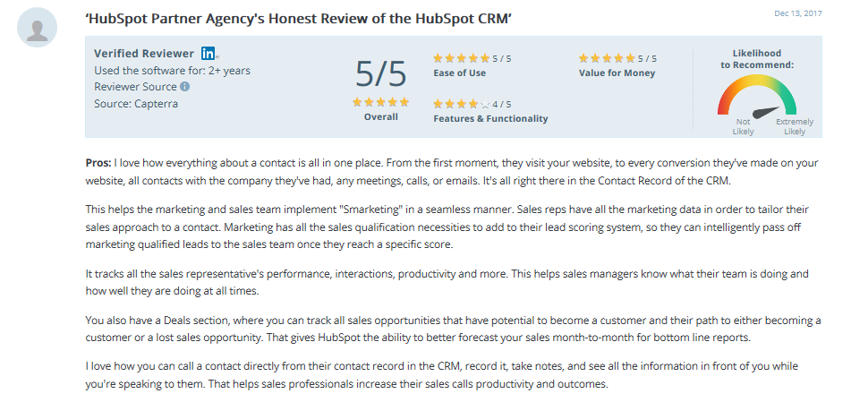The height and width of the screenshot is (402, 868).
Task: Click the Likelihood to Recommend gauge
Action: tap(757, 95)
